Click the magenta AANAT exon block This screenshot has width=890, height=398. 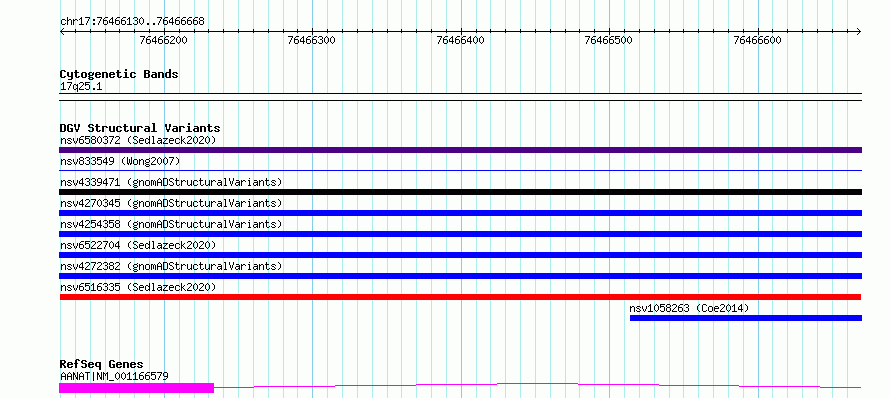coord(136,388)
